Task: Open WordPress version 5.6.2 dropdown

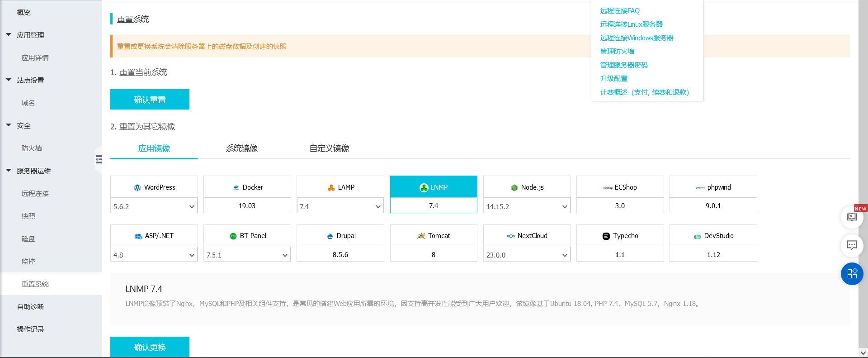Action: click(154, 206)
